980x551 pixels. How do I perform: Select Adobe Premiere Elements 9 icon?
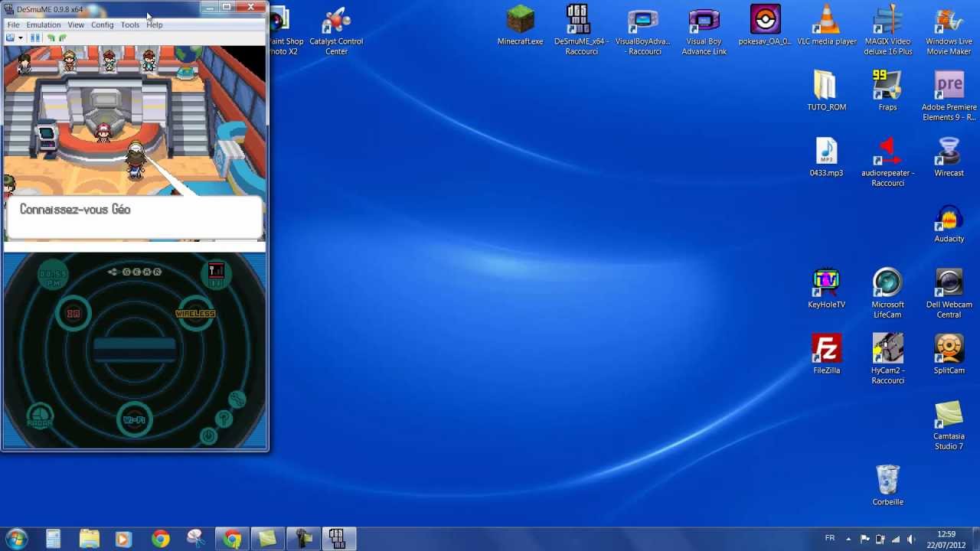(949, 96)
